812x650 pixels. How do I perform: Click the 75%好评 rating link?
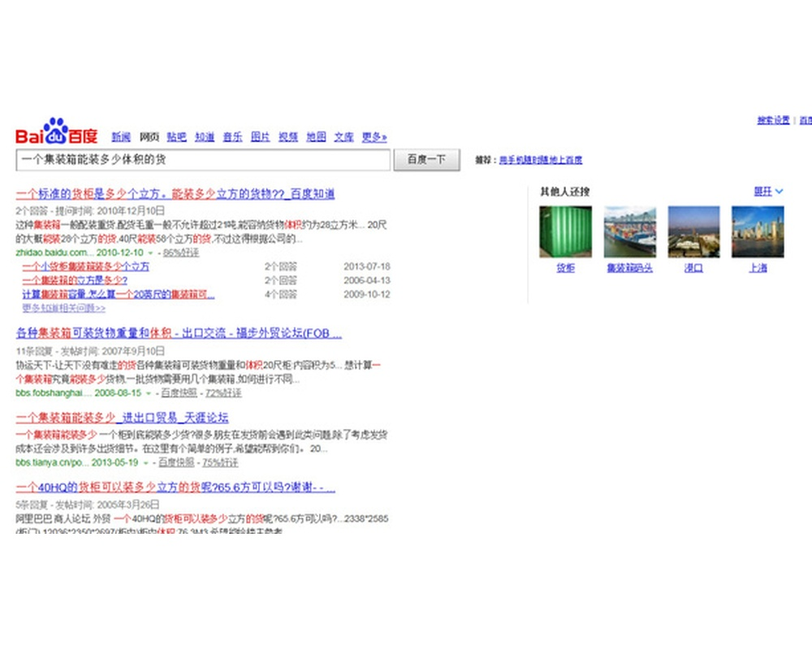(x=220, y=462)
